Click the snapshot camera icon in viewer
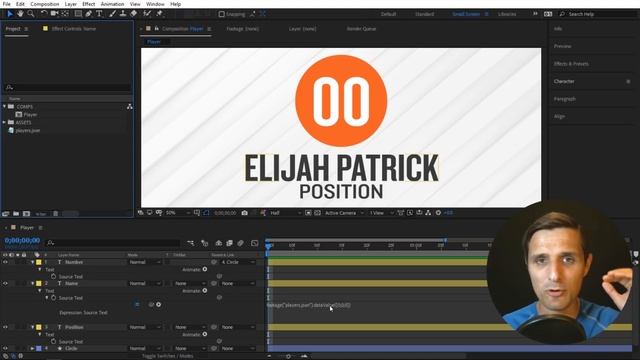This screenshot has width=640, height=360. (244, 213)
